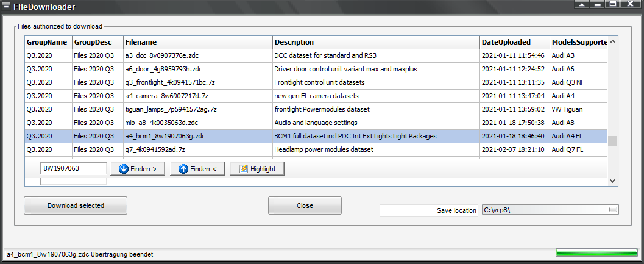
Task: Sort by the DateUploaded column header
Action: (x=515, y=42)
